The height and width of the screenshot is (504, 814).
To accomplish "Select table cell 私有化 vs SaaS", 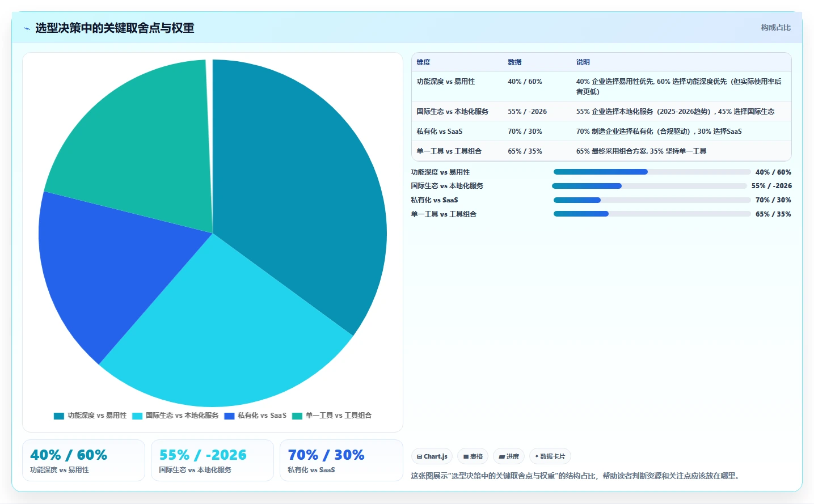I will (x=439, y=132).
